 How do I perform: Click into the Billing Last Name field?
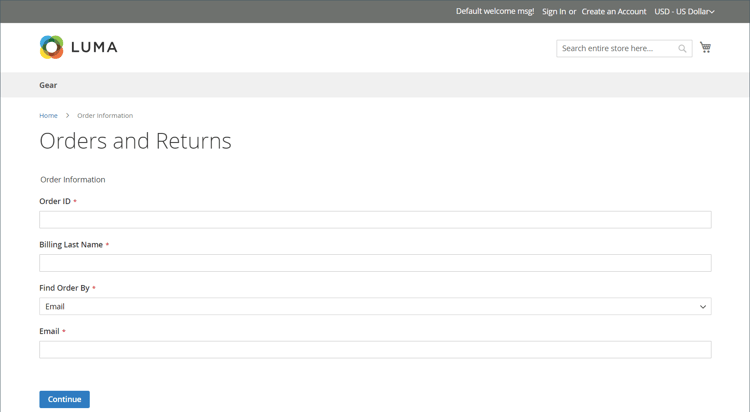[x=375, y=263]
